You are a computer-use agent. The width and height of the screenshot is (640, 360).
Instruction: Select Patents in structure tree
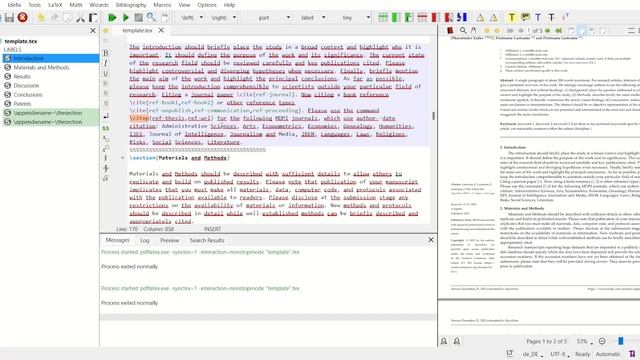click(x=22, y=104)
